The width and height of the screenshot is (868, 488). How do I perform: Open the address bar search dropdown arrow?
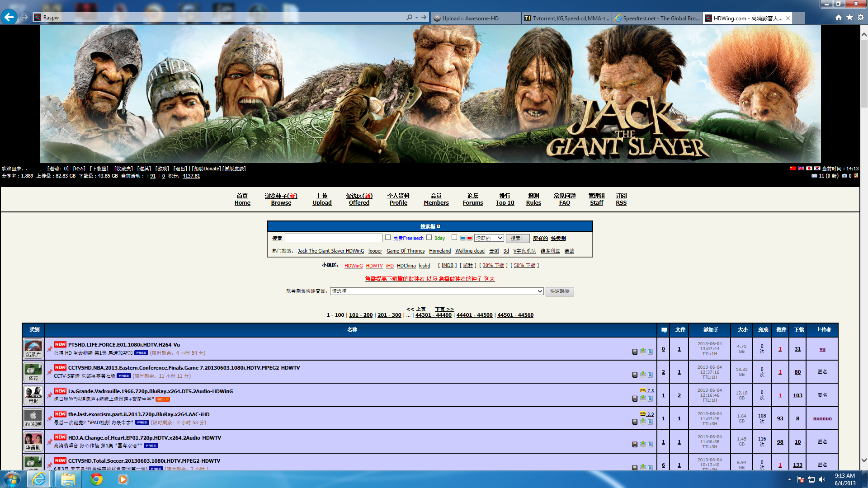click(x=416, y=17)
